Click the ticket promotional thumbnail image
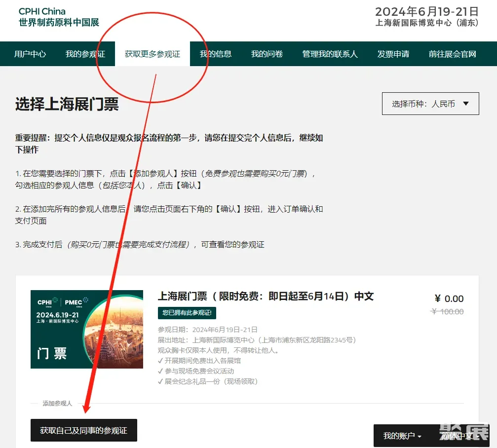Screen dimensions: 497x448 click(86, 329)
